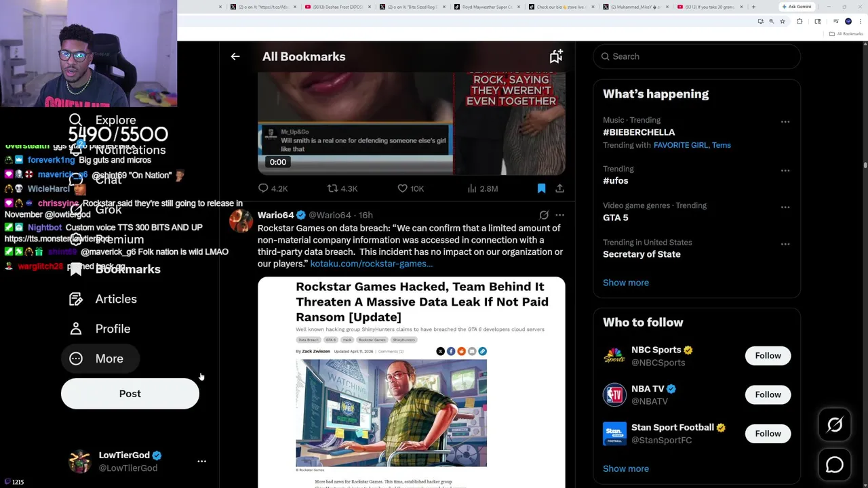
Task: Open the #ufos trending topic
Action: [x=616, y=181]
